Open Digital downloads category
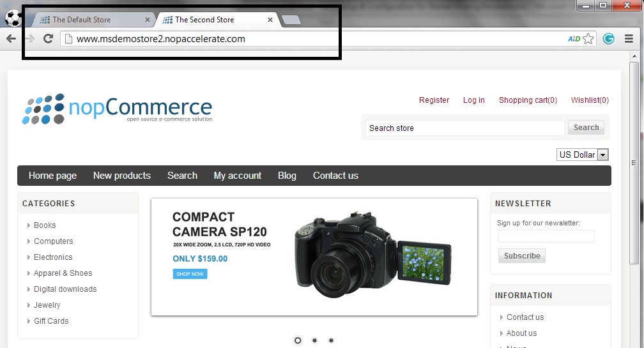The height and width of the screenshot is (348, 644). [x=65, y=289]
